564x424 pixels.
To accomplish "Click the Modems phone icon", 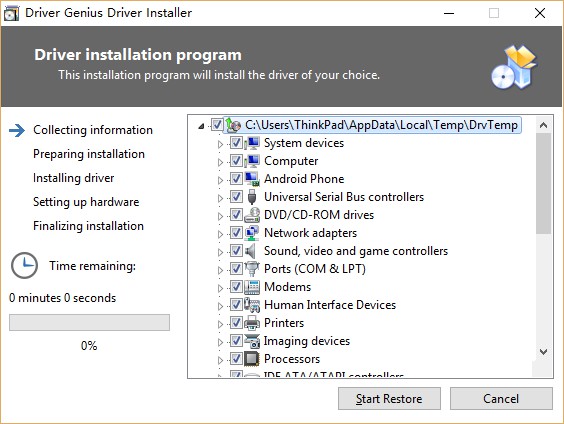I will pos(252,287).
